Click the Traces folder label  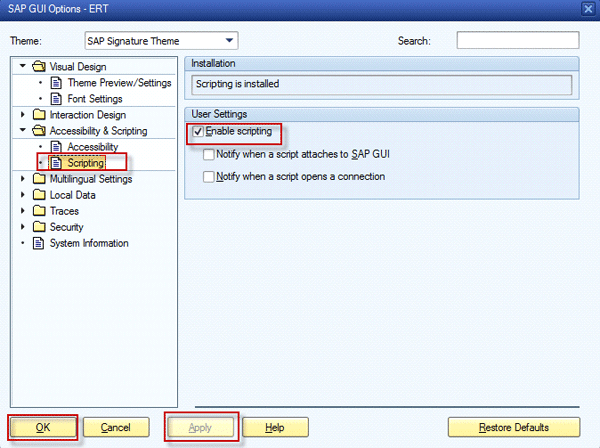(x=64, y=211)
